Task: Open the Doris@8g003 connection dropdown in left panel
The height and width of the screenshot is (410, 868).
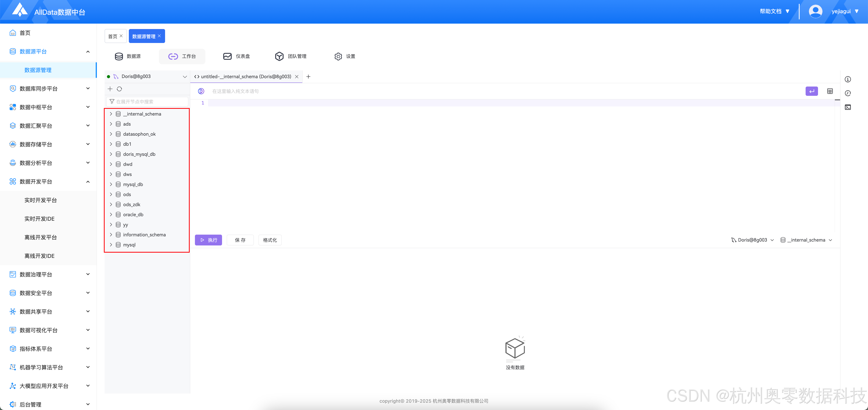Action: tap(147, 77)
